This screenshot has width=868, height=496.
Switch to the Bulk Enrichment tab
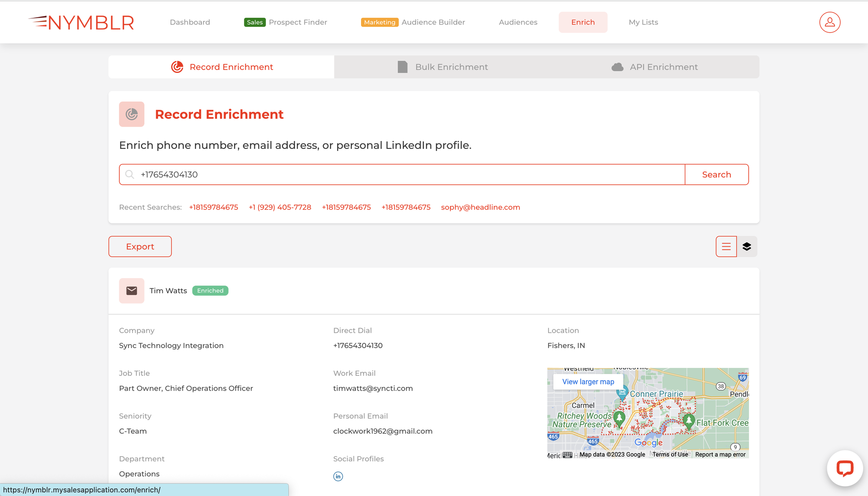click(443, 67)
